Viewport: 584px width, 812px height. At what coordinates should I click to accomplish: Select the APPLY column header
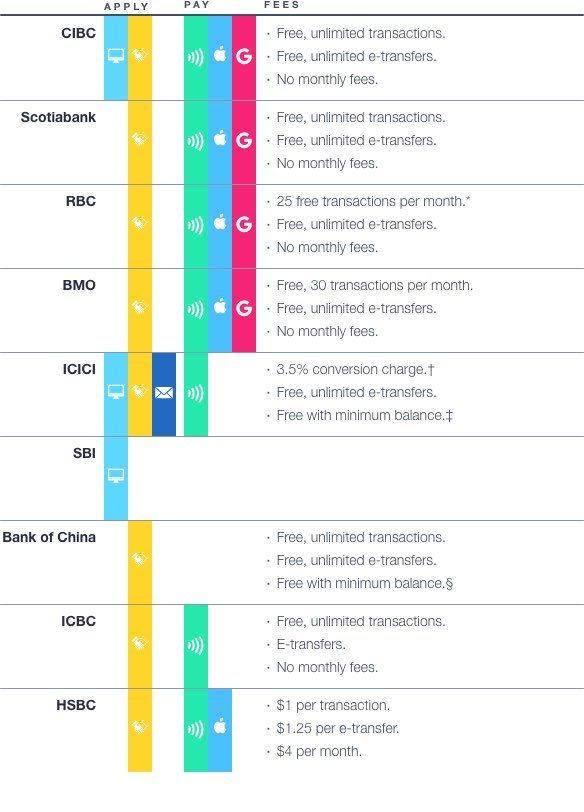(126, 7)
